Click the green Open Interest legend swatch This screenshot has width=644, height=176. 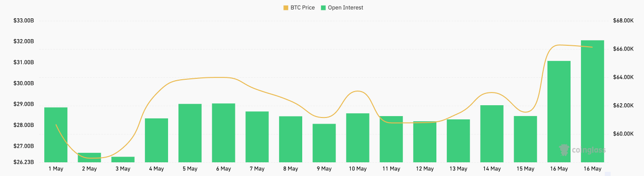point(323,8)
